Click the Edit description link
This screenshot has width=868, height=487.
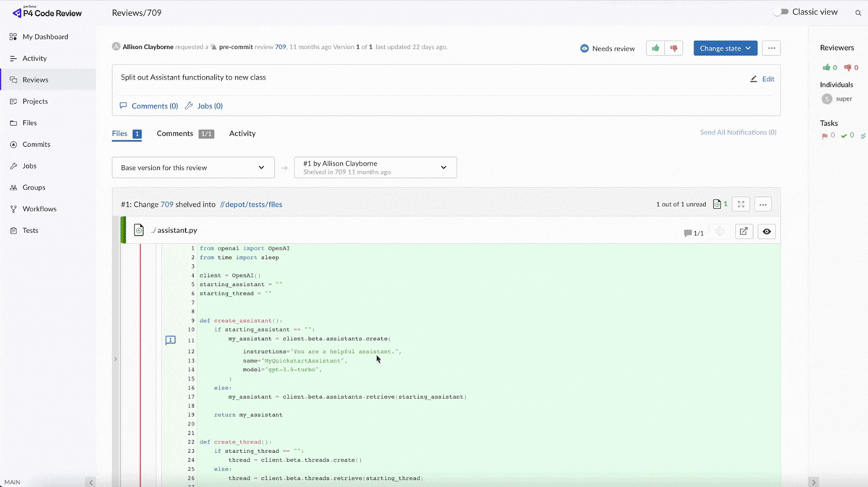[762, 79]
